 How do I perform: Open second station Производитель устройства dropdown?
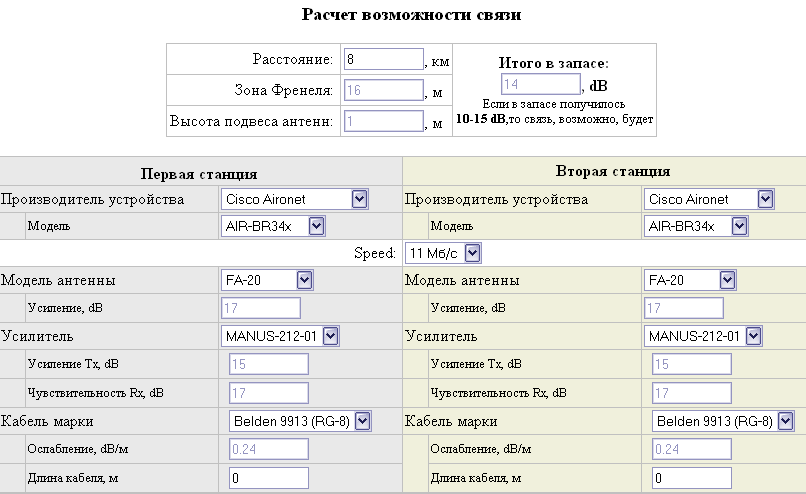coord(709,199)
